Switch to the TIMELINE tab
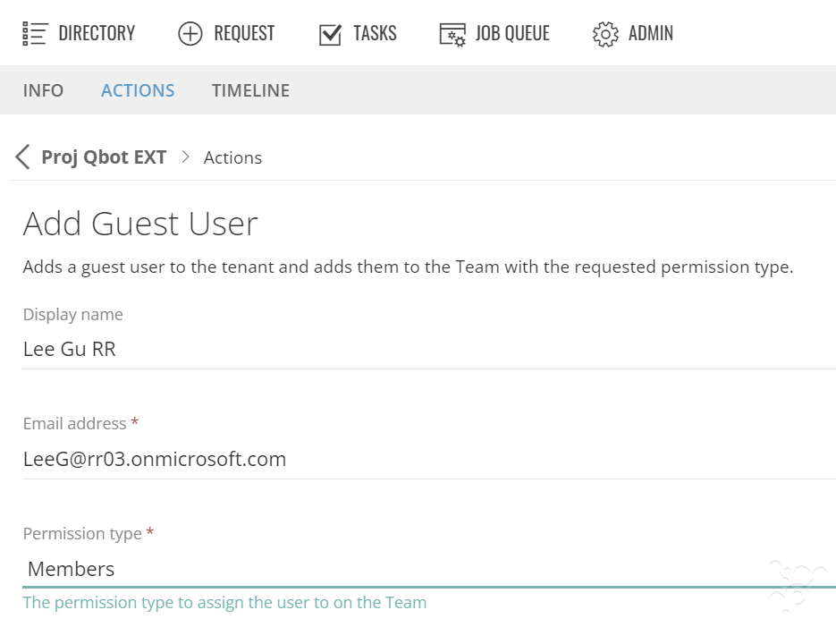 point(250,90)
